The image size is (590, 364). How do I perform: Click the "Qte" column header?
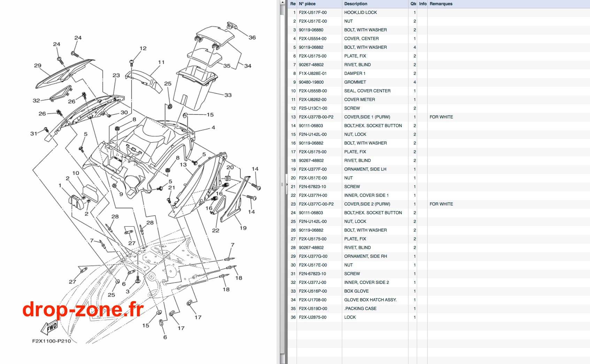coord(413,4)
